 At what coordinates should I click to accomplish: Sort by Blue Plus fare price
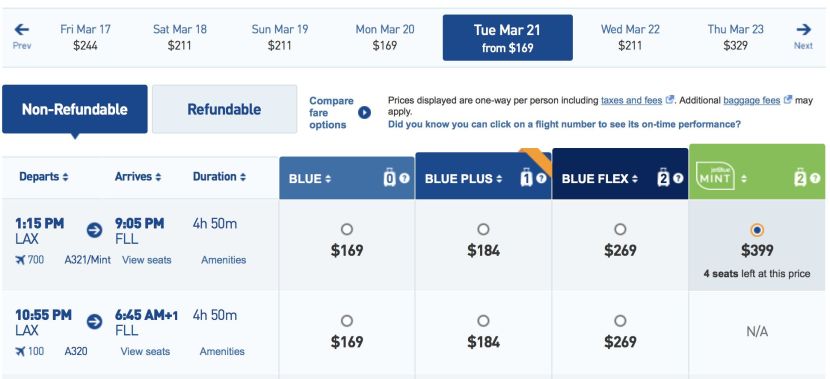[464, 179]
